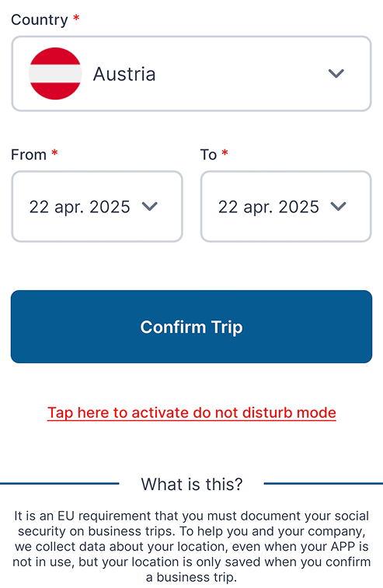Click the EU requirement description paragraph
Image resolution: width=383 pixels, height=588 pixels.
(192, 546)
